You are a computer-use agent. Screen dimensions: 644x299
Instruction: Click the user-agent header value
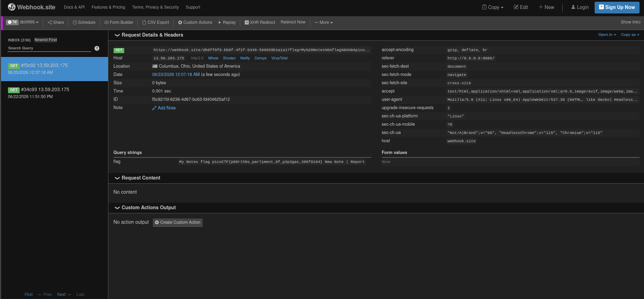tap(542, 100)
